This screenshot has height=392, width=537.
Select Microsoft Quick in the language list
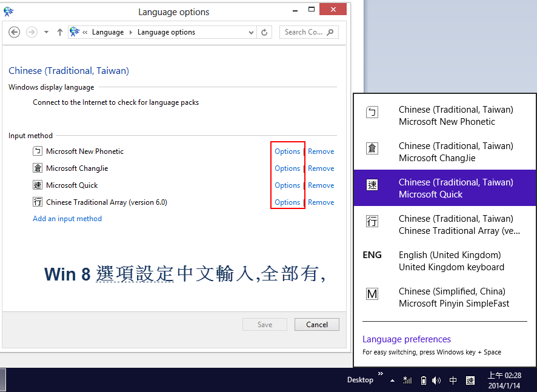[444, 188]
